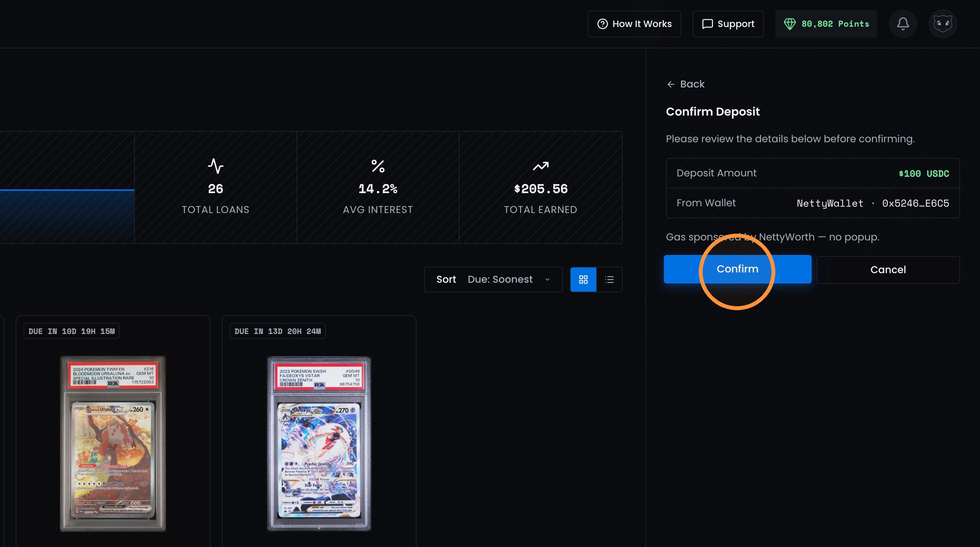Click the Total Earned trending icon
980x547 pixels.
(540, 166)
